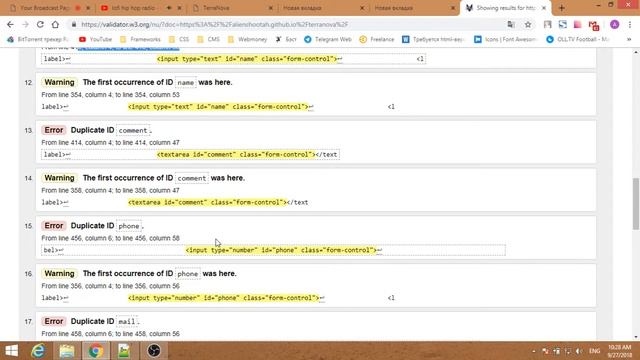Open File Explorer from the taskbar
The image size is (640, 360).
tap(67, 351)
